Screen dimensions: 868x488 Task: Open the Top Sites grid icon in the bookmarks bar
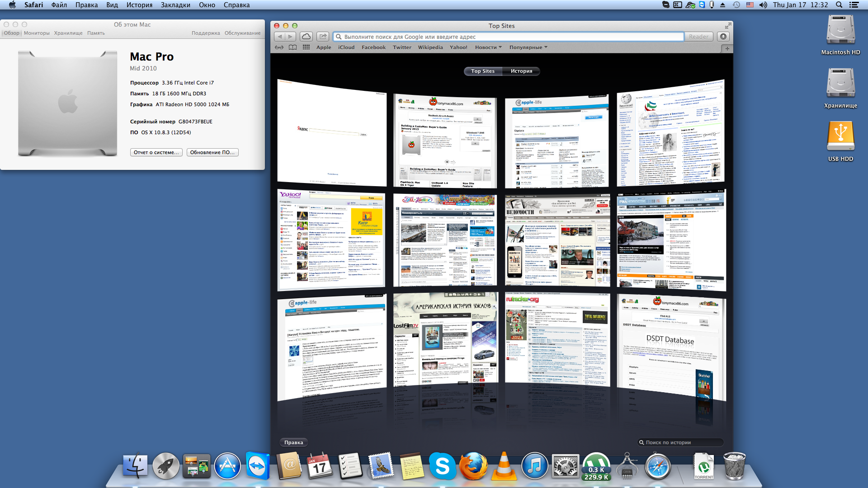(x=306, y=47)
